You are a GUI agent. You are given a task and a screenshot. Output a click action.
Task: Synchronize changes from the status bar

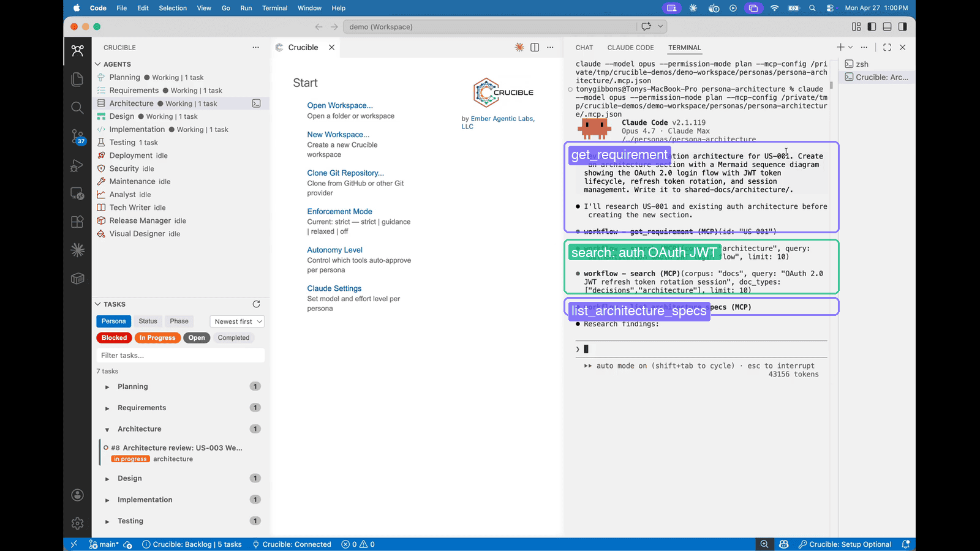128,544
